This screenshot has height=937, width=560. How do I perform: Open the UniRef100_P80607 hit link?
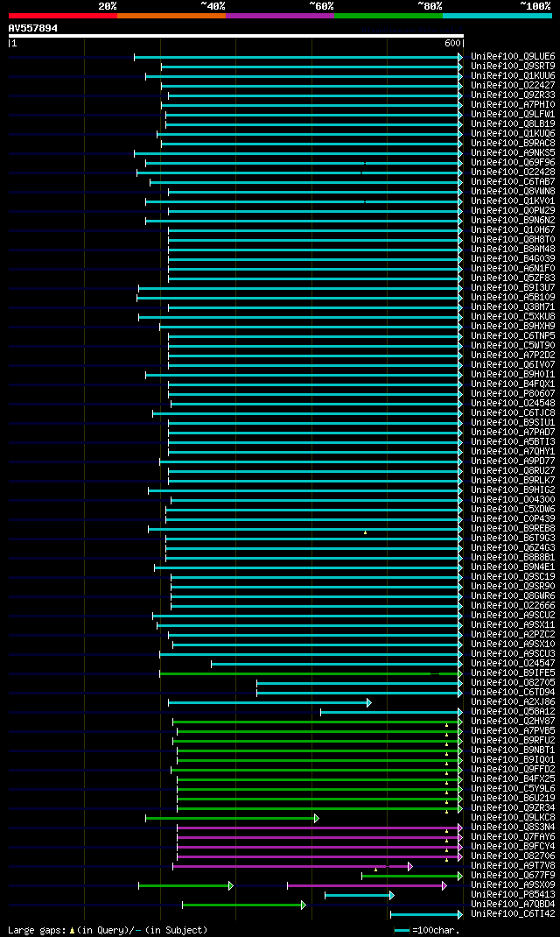click(x=513, y=394)
